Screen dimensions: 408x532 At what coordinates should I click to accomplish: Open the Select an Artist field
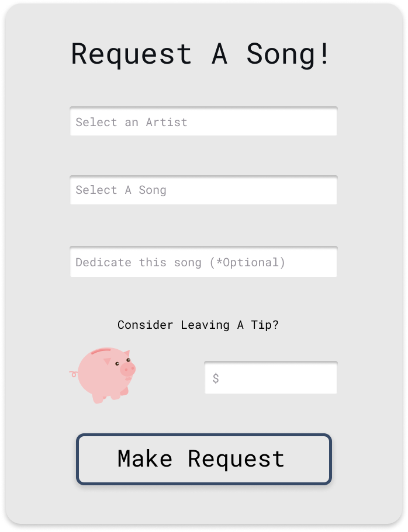(x=203, y=121)
